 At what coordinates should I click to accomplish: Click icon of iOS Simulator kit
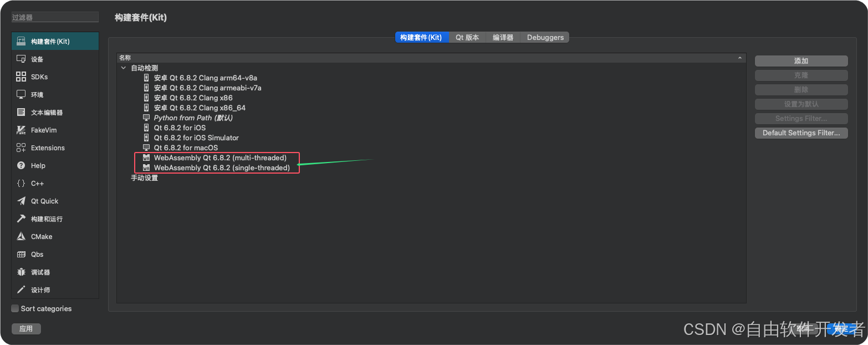[x=146, y=138]
